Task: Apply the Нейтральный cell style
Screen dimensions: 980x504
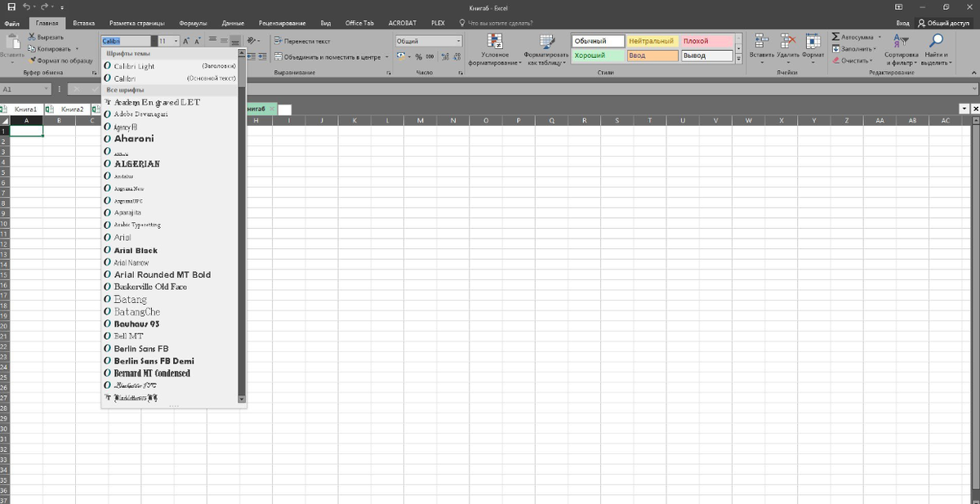Action: coord(653,41)
